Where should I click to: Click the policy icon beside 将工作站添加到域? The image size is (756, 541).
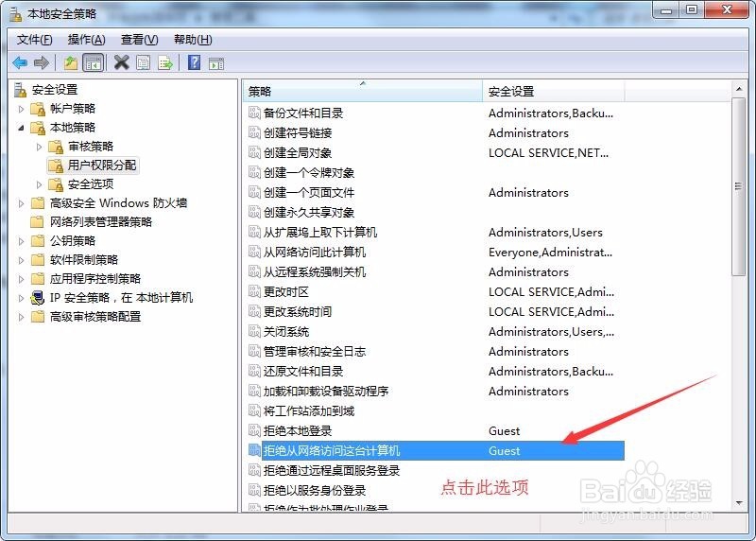tap(254, 410)
